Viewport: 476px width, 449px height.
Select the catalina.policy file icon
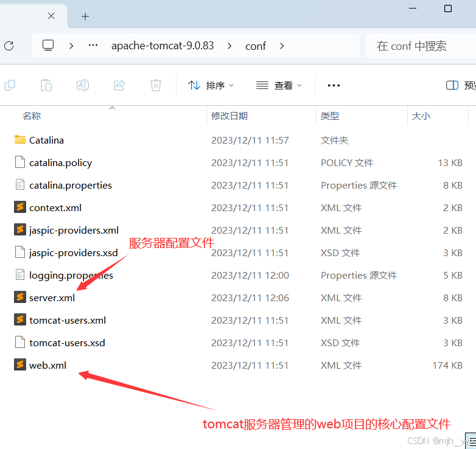click(20, 162)
